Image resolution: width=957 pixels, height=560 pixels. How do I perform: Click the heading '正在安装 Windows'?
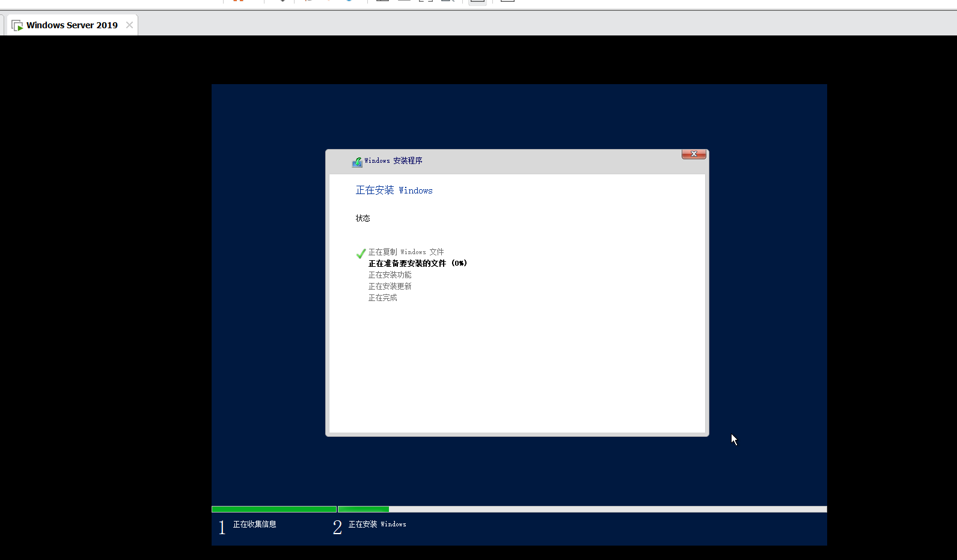(394, 190)
